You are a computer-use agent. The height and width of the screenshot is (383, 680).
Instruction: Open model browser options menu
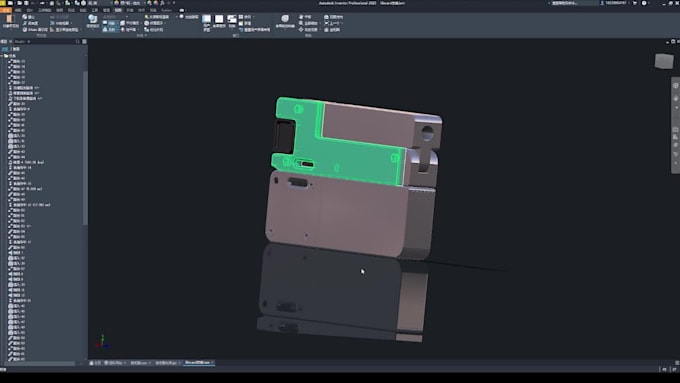(x=84, y=42)
